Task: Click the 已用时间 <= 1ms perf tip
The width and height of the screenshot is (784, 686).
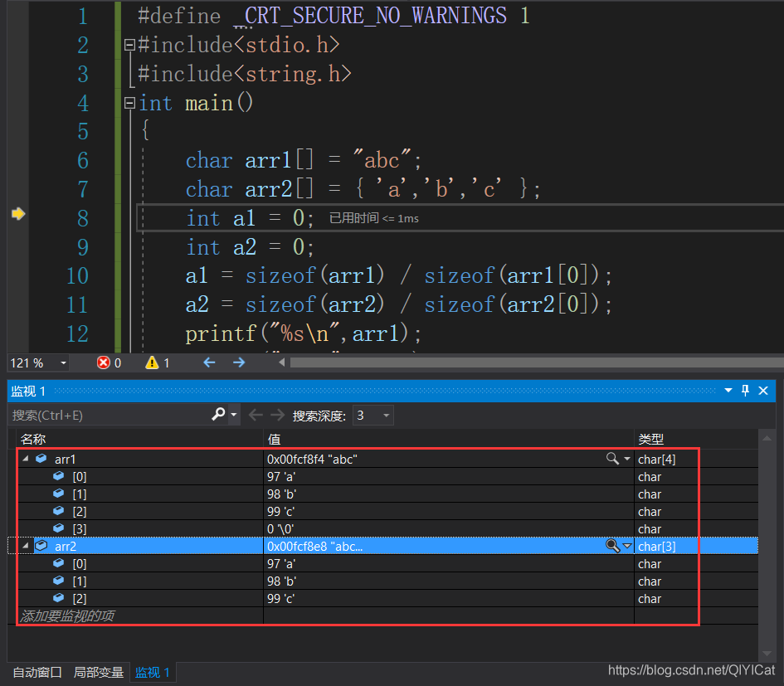Action: click(374, 218)
